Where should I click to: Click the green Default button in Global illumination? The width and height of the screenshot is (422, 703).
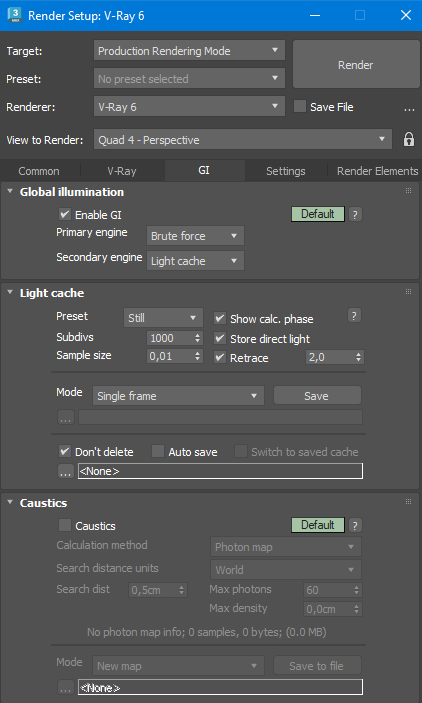(318, 214)
